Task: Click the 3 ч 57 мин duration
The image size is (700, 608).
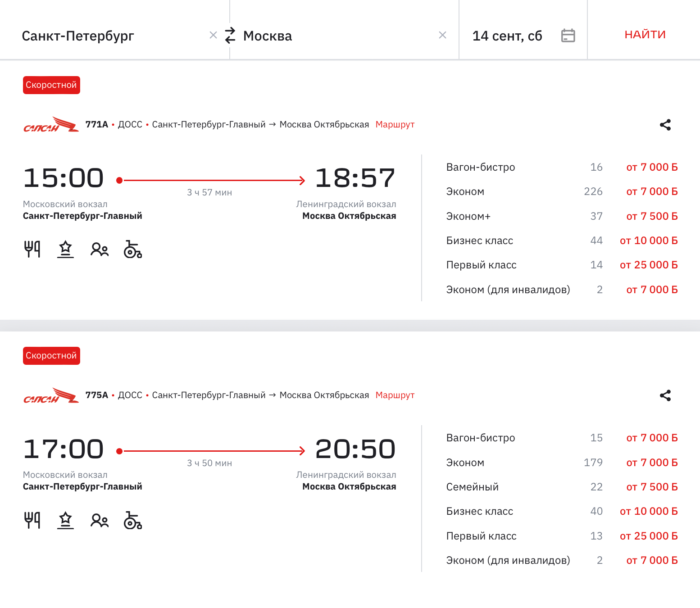Action: tap(209, 192)
